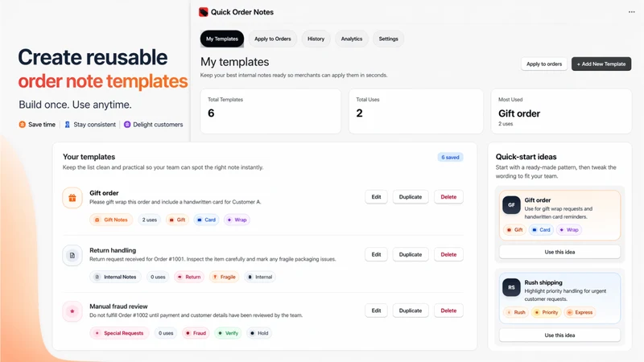The image size is (644, 362).
Task: Click the Manual fraud review template title
Action: 118,306
